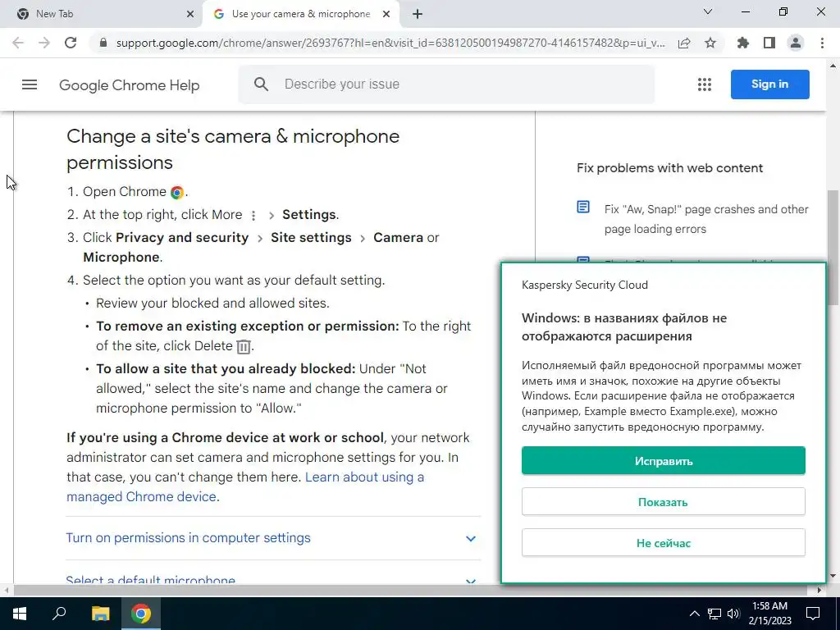
Task: Click the Исправить button in Kaspersky popup
Action: 663,461
